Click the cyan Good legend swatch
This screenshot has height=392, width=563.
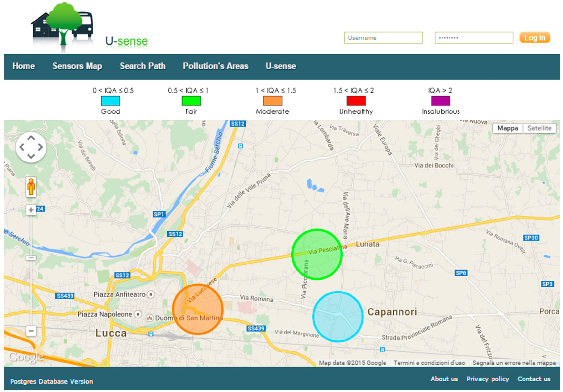tap(110, 101)
